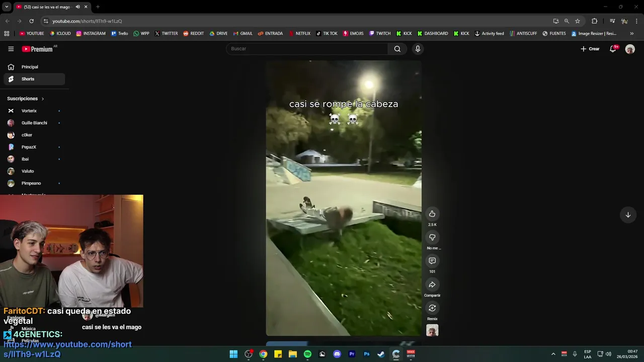Remix this Short

432,308
